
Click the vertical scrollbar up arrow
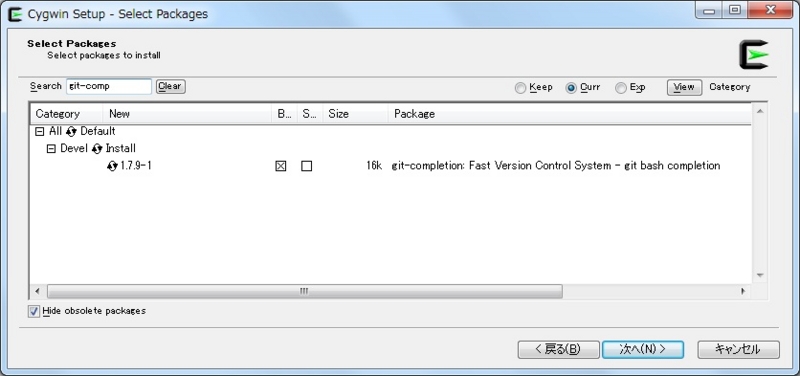tap(760, 111)
